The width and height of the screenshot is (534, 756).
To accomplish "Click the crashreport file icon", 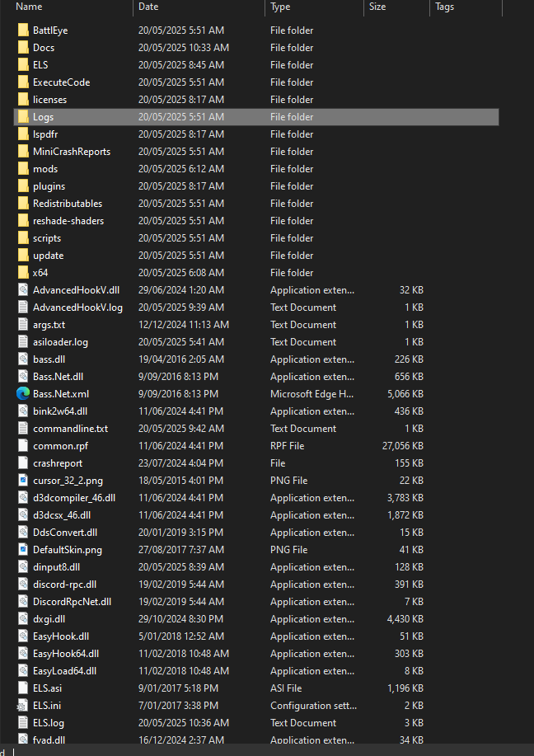I will point(23,463).
